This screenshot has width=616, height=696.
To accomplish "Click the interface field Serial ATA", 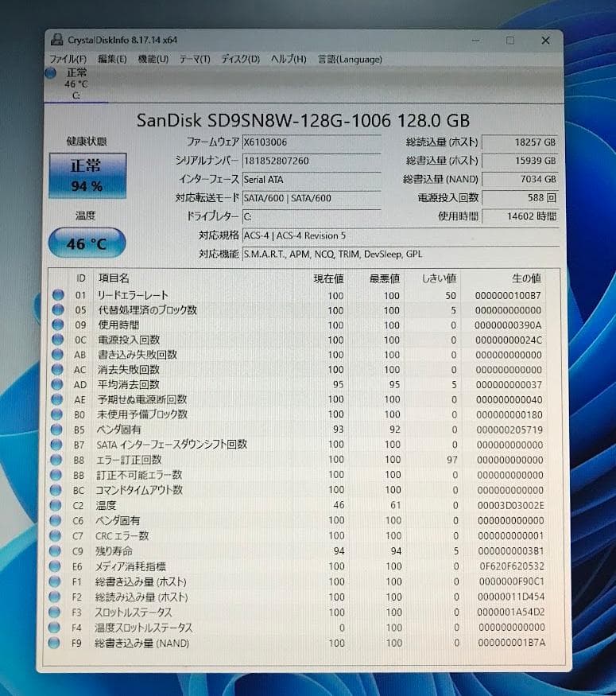I will tap(312, 179).
